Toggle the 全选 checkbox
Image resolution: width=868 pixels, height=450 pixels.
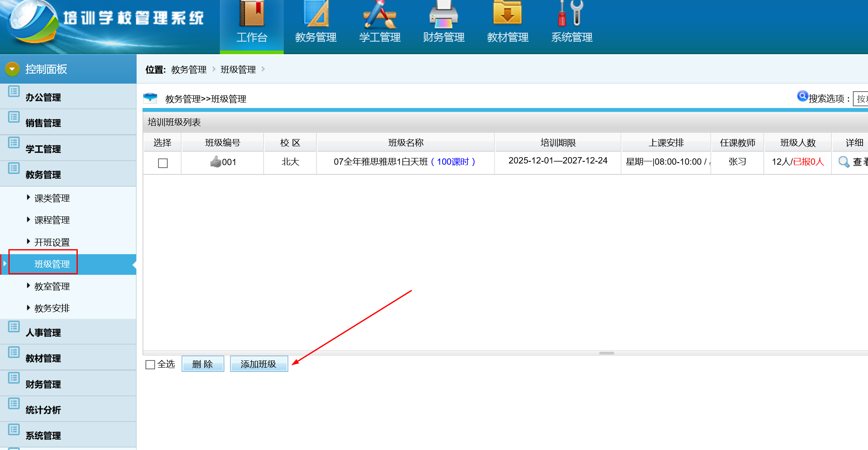click(x=150, y=365)
